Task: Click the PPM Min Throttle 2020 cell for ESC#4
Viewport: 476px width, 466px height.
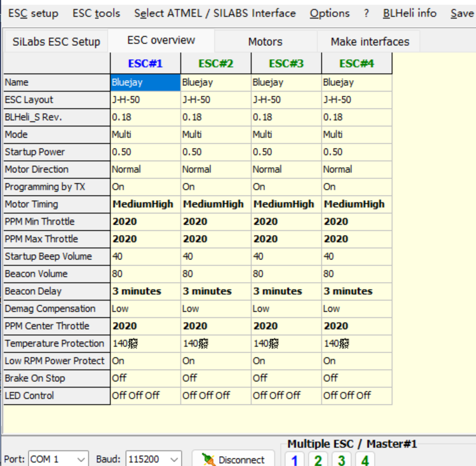Action: coord(357,222)
